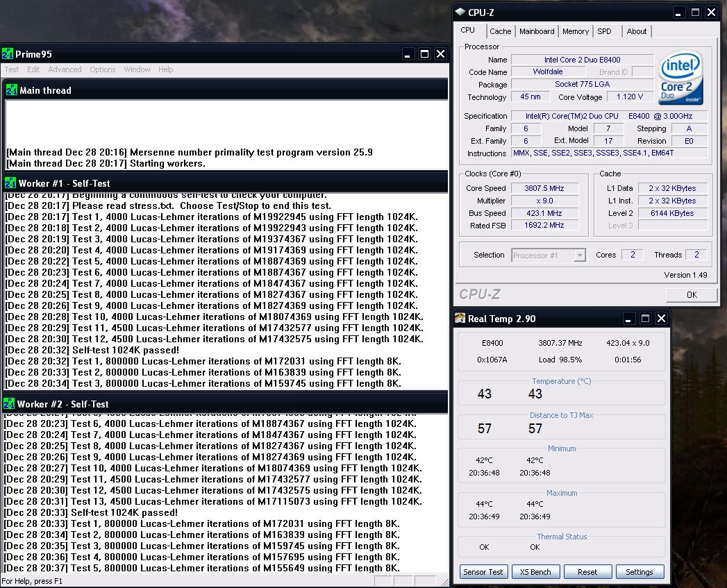Click XS Bench button in Real Temp
The width and height of the screenshot is (727, 588).
tap(535, 572)
